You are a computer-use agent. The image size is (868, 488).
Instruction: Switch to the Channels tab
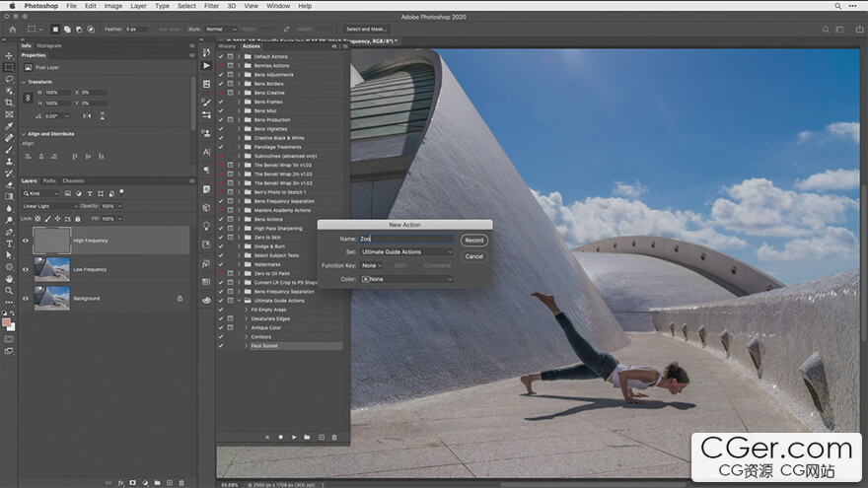[74, 180]
